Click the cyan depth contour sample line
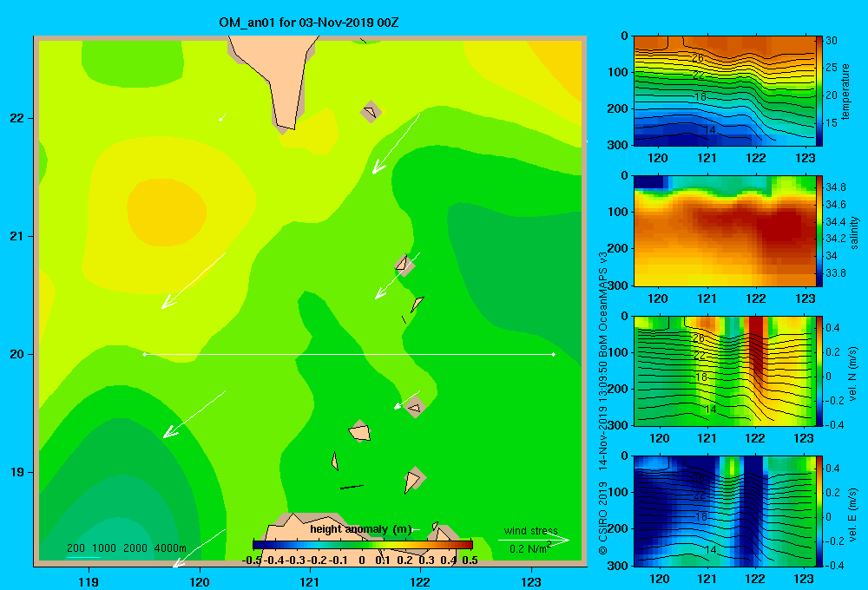The width and height of the screenshot is (868, 590). tap(83, 557)
